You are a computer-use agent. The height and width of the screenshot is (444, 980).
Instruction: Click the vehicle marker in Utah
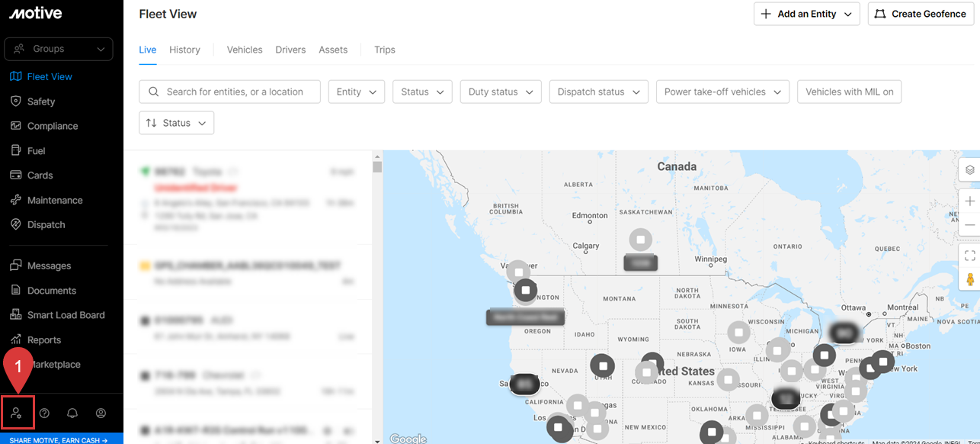[603, 366]
